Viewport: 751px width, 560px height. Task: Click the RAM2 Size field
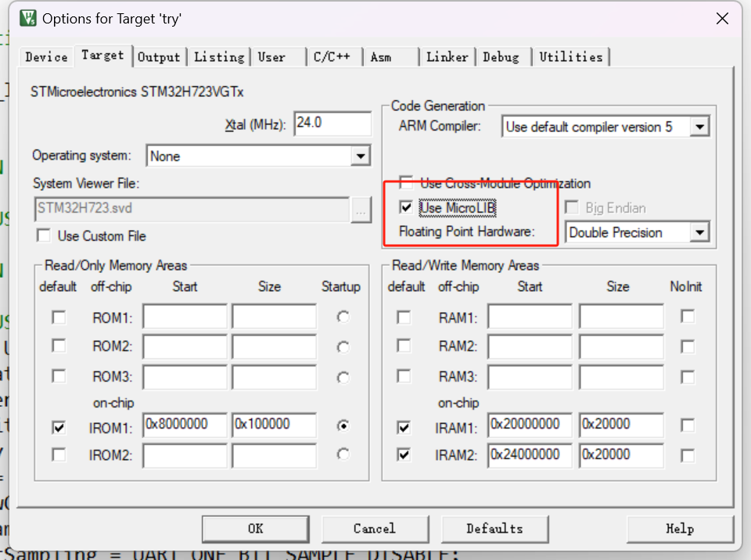tap(621, 346)
